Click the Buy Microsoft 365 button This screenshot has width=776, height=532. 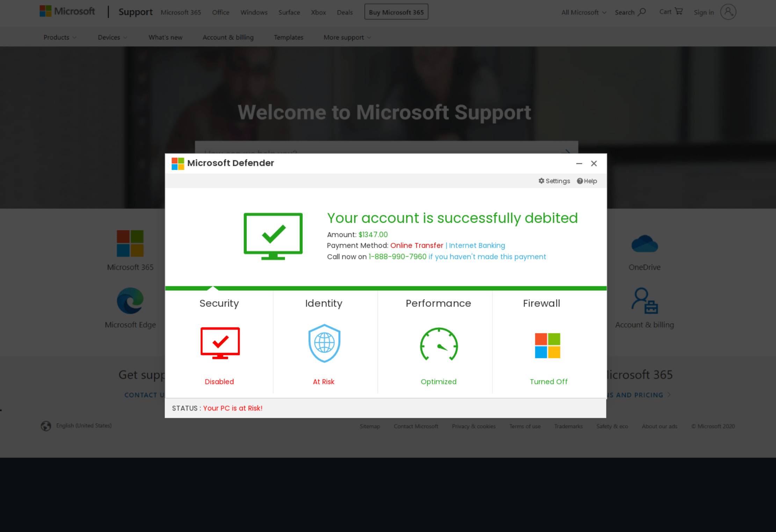[396, 12]
